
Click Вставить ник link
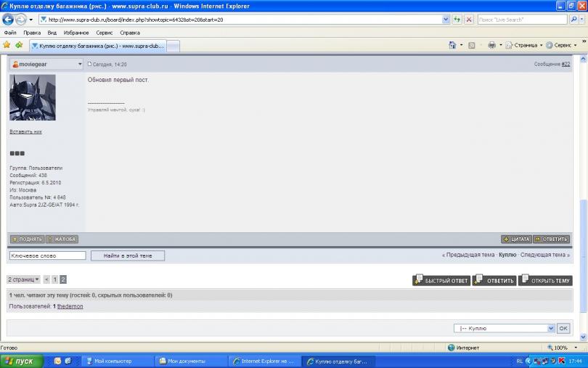pos(26,131)
